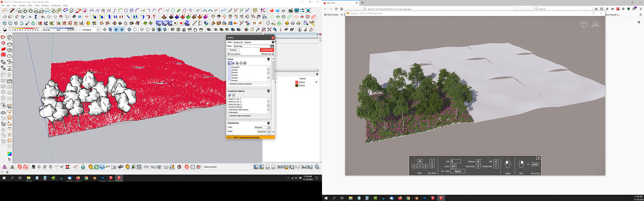The width and height of the screenshot is (644, 201).
Task: Open the Distribution Type dropdown showing Random
Action: [x=262, y=127]
